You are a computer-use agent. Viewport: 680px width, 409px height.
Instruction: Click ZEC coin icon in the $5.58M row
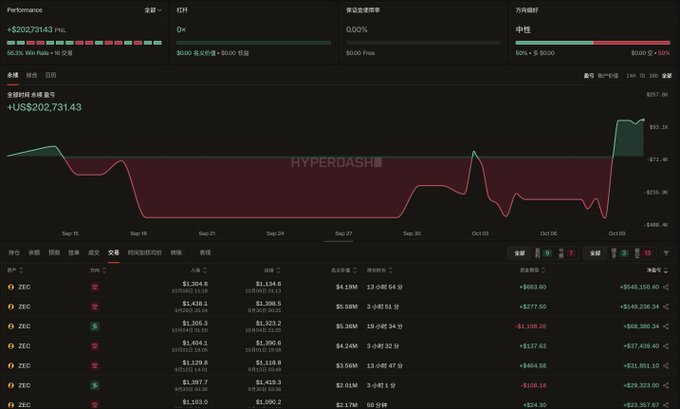(x=11, y=307)
